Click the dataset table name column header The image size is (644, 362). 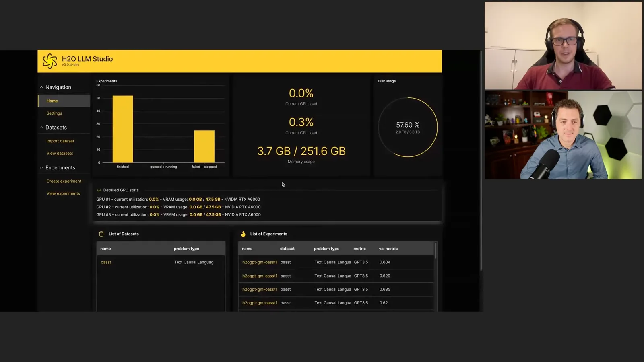pos(105,249)
